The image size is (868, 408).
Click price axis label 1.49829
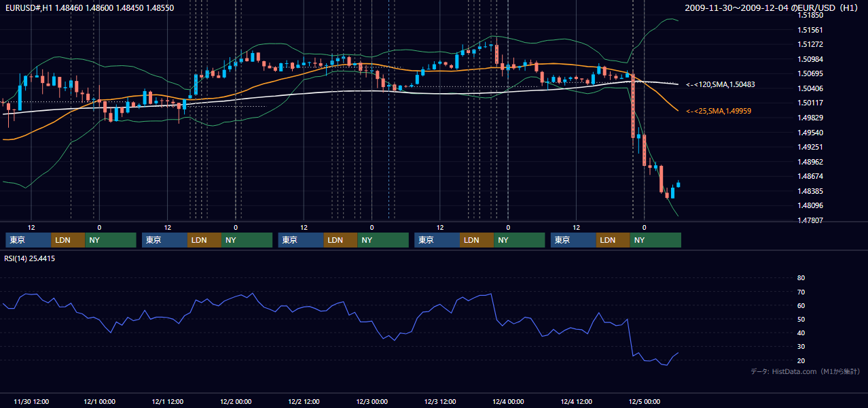pyautogui.click(x=811, y=118)
